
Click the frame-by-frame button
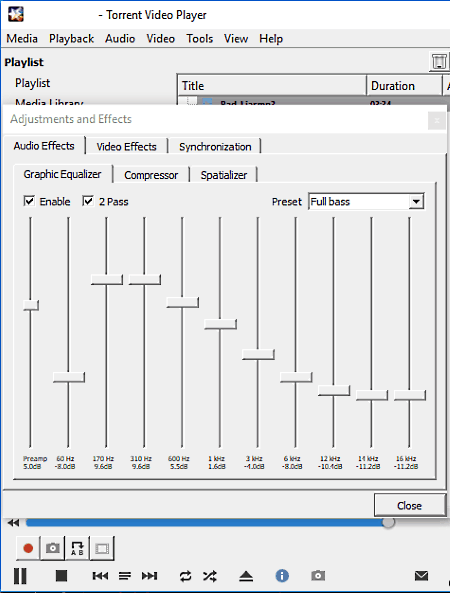click(x=102, y=548)
